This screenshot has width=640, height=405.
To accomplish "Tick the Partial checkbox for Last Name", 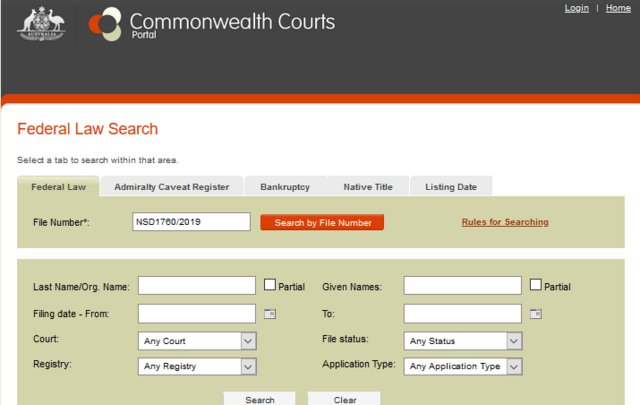I will [x=270, y=285].
